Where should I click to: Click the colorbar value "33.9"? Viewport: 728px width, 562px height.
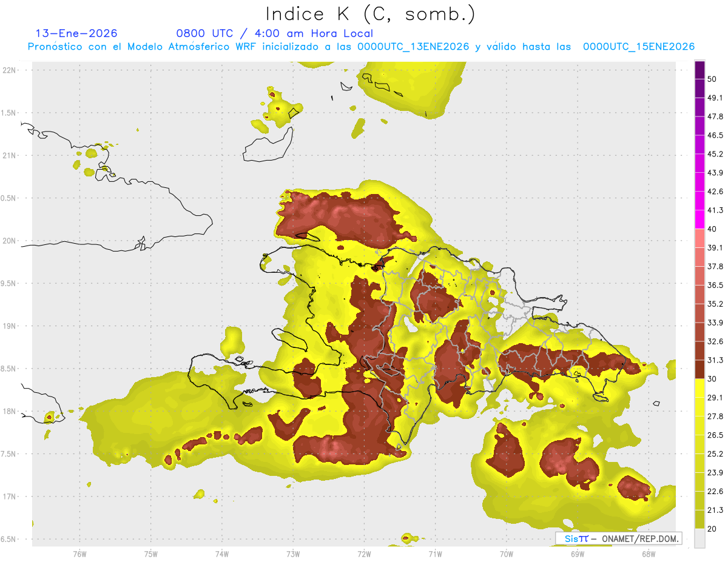[x=715, y=323]
